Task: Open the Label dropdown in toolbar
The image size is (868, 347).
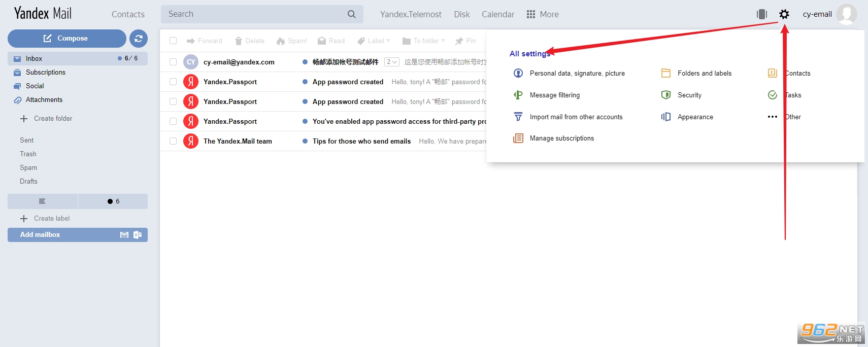Action: point(374,41)
